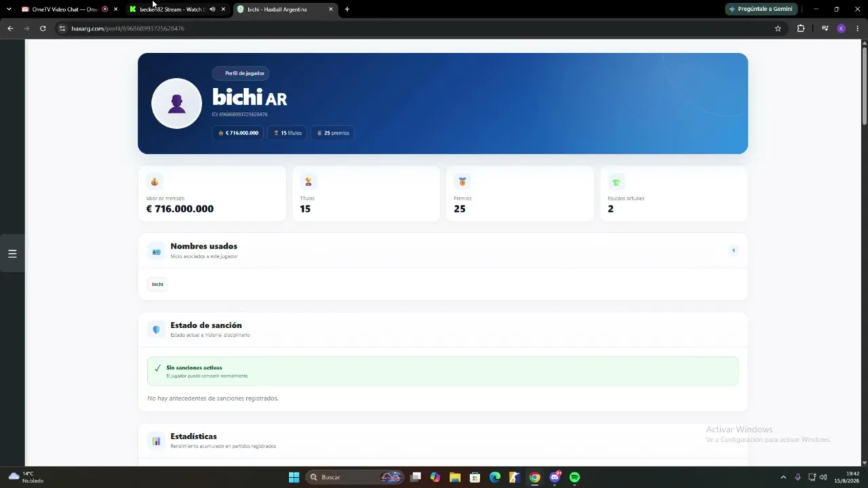Click the Títulos count 15

(x=305, y=209)
